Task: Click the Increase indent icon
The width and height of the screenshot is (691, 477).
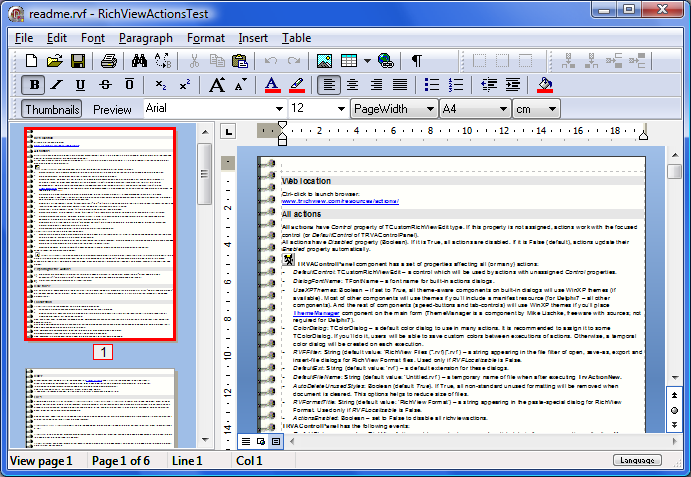Action: click(513, 85)
